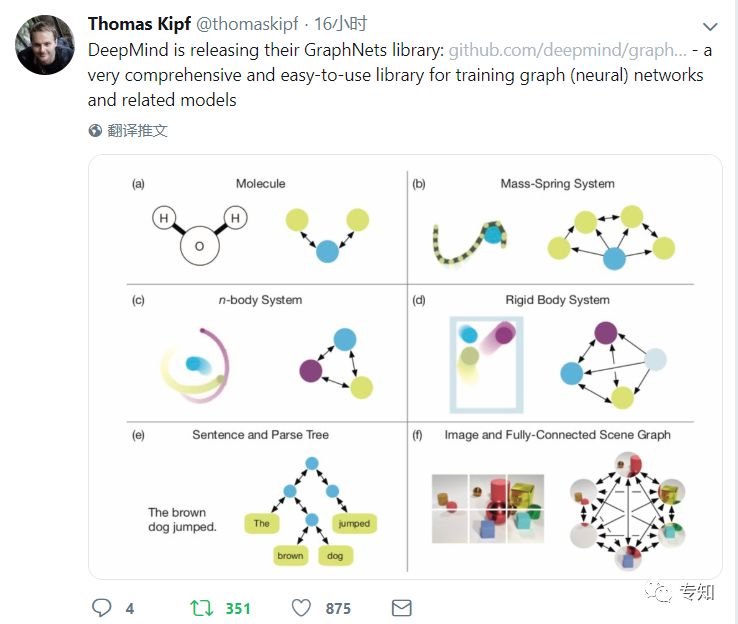The image size is (738, 624).
Task: Click the envelope direct message icon
Action: point(401,608)
